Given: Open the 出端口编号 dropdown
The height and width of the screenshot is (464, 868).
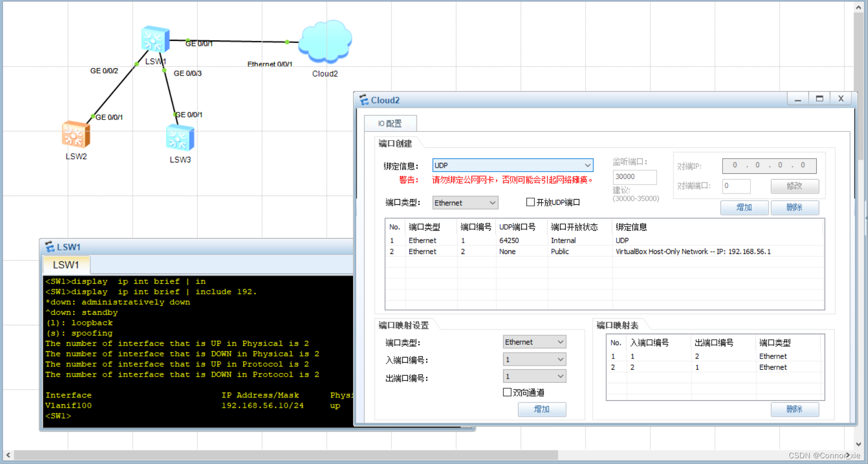Looking at the screenshot, I should point(534,376).
